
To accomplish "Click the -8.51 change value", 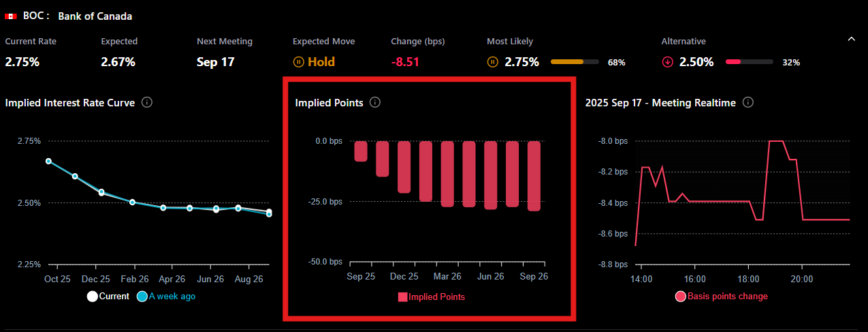I will [405, 62].
